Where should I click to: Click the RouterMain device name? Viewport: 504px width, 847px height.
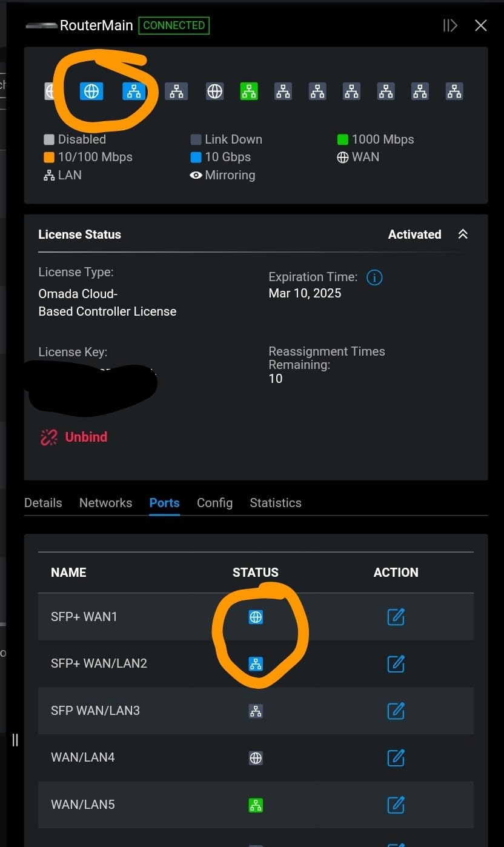[96, 25]
